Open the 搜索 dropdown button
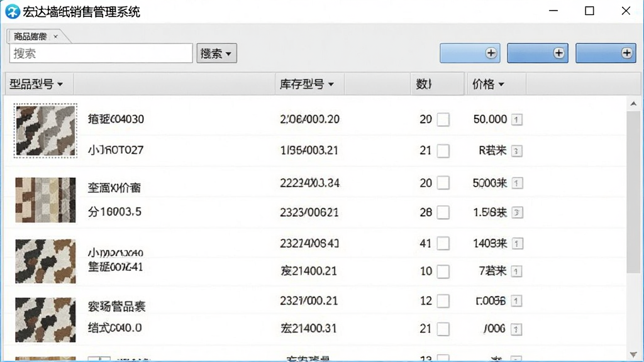 [x=216, y=53]
